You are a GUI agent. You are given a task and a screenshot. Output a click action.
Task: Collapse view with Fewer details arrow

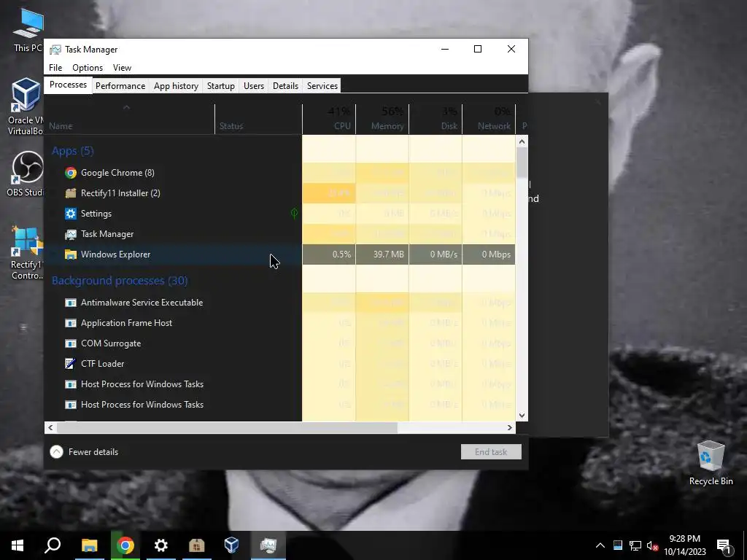(57, 452)
